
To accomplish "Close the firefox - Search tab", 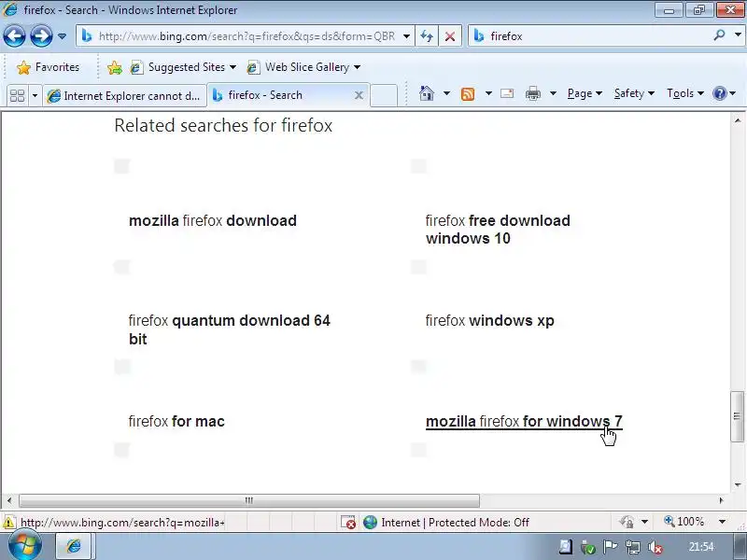I will tap(359, 95).
